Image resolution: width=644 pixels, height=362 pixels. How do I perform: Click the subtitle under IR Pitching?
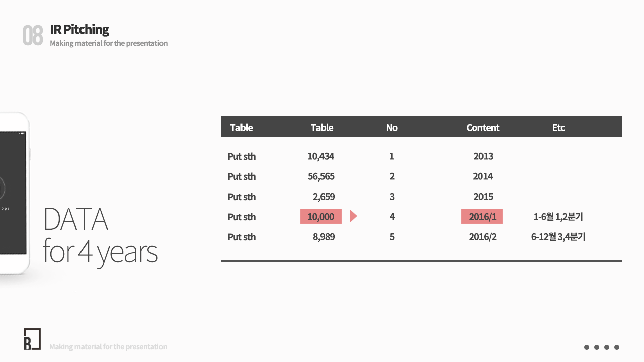[109, 43]
